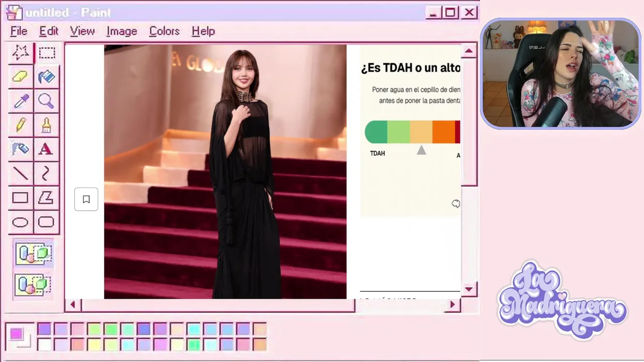Click the bookmark icon beside the photo
644x362 pixels.
86,200
